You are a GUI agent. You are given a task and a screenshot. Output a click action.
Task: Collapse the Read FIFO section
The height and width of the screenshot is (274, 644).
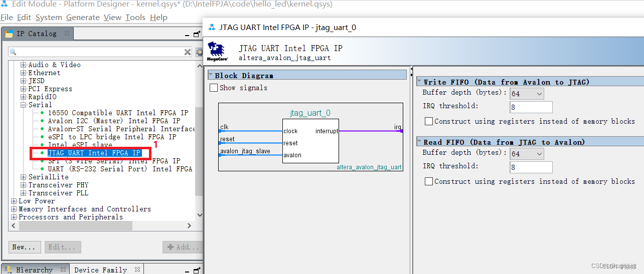click(x=420, y=141)
